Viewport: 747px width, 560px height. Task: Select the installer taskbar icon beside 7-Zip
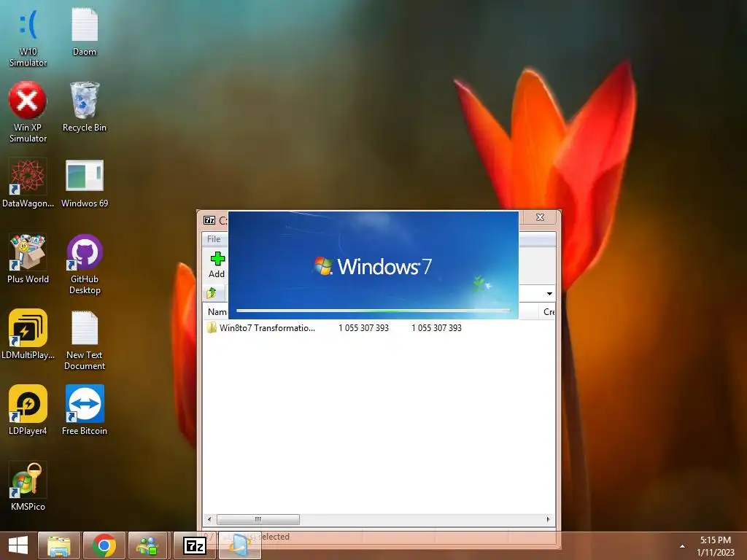pyautogui.click(x=239, y=545)
